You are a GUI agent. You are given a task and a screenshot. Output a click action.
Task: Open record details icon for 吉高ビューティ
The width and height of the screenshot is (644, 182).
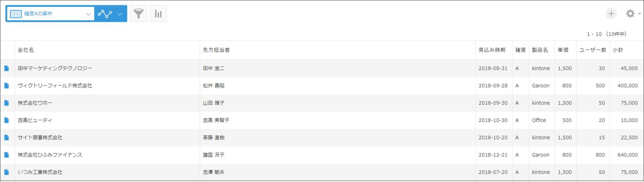click(6, 120)
